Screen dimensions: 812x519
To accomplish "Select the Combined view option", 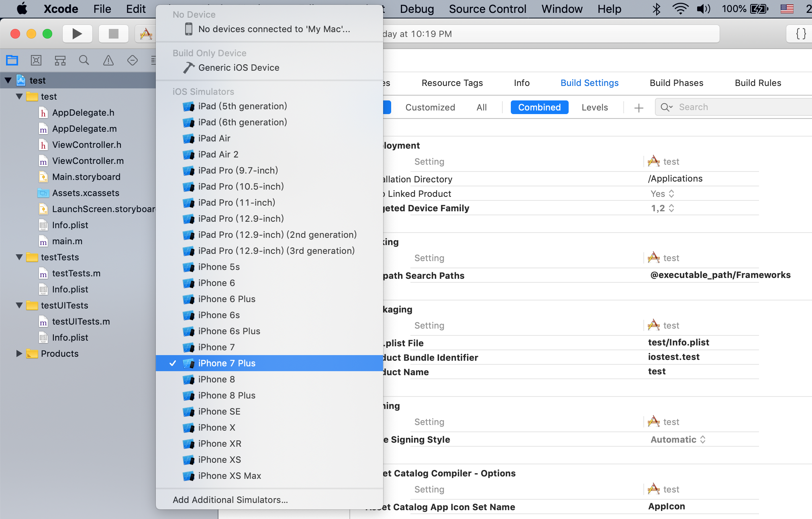I will tap(539, 107).
